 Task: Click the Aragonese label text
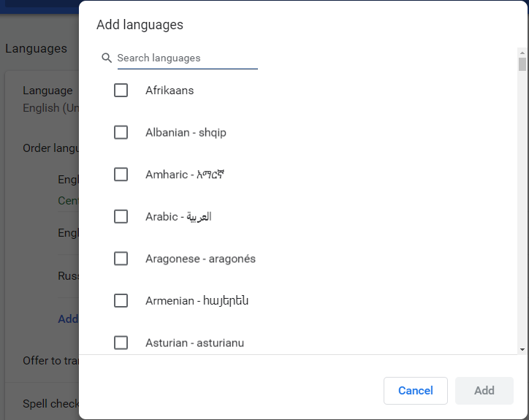point(200,259)
